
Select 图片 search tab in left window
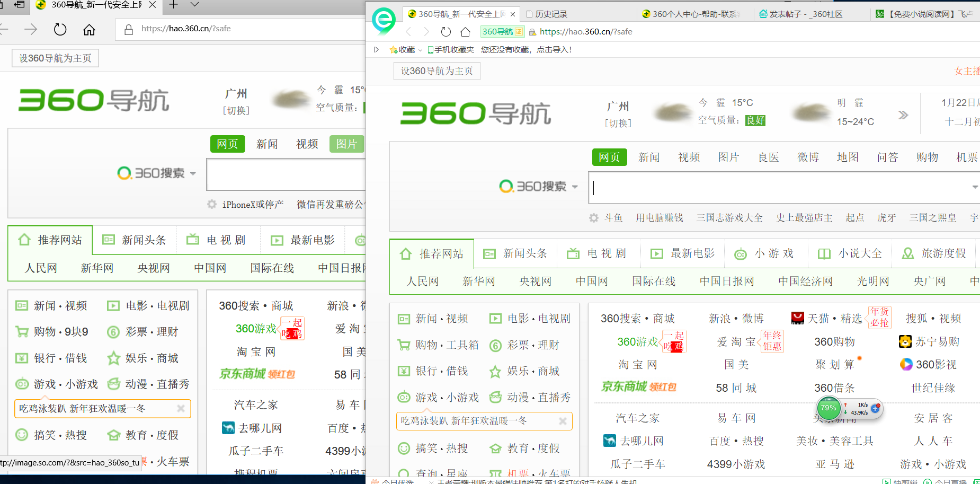point(346,144)
